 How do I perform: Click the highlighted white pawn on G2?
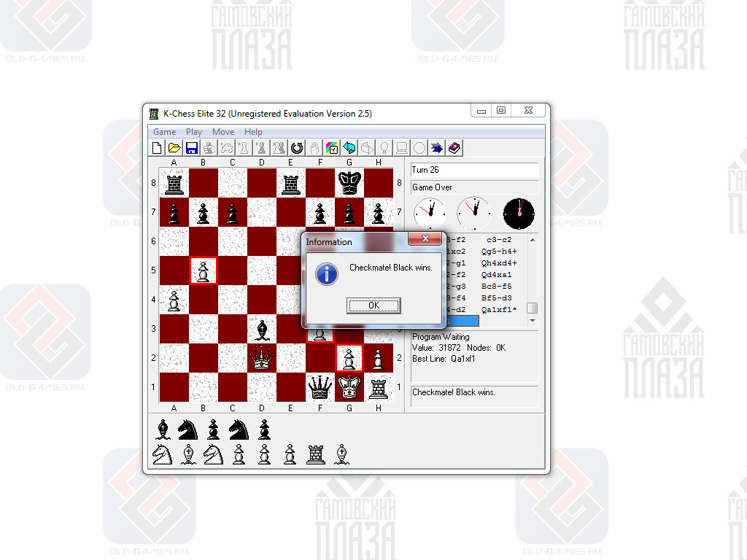pos(349,358)
